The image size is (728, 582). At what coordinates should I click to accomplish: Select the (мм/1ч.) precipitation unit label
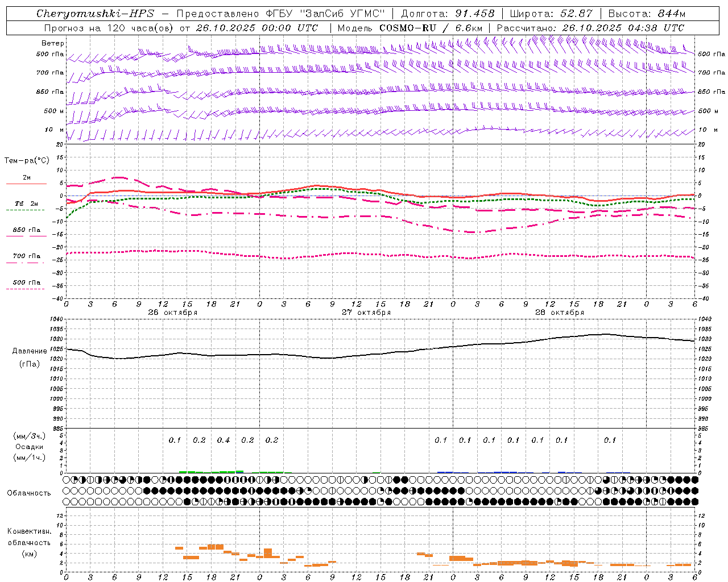30,458
